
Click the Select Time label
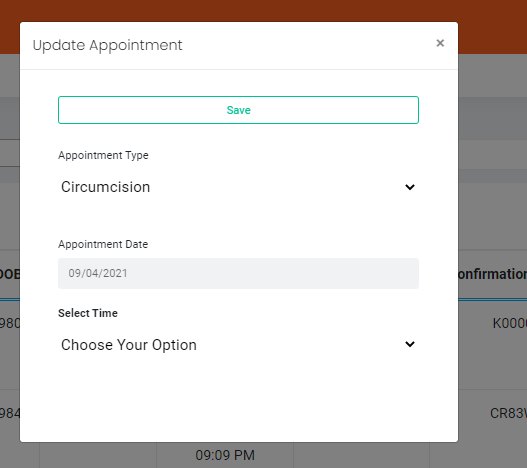[88, 313]
